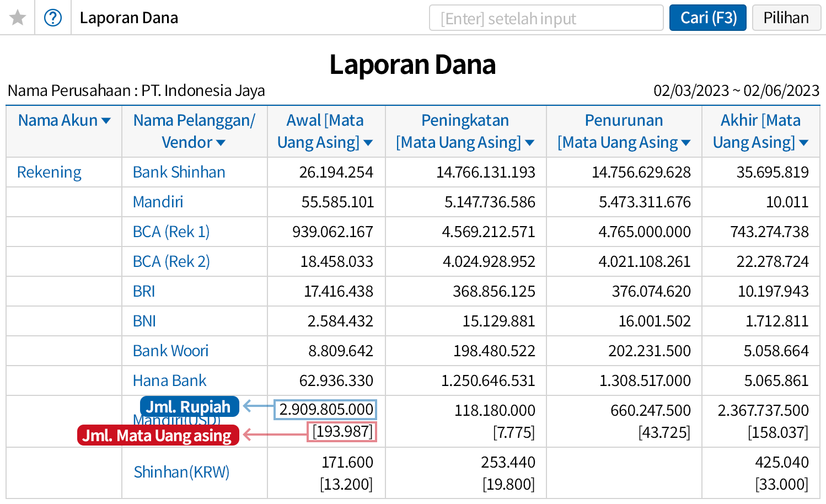The image size is (826, 504).
Task: Expand the Penurunan column dropdown arrow
Action: tap(686, 143)
